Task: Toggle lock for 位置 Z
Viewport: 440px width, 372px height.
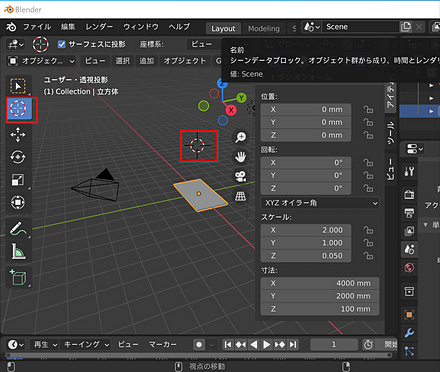Action: point(368,135)
